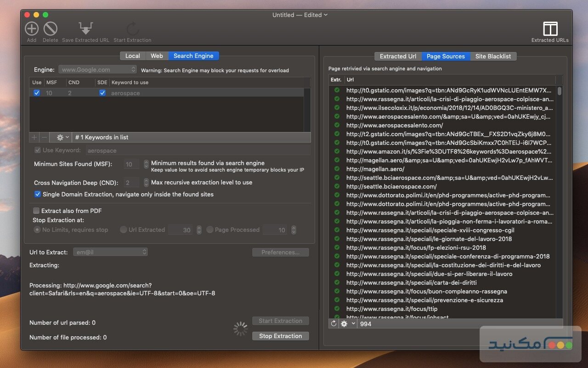588x368 pixels.
Task: Open the gear action menu under the keyword list
Action: coord(61,137)
